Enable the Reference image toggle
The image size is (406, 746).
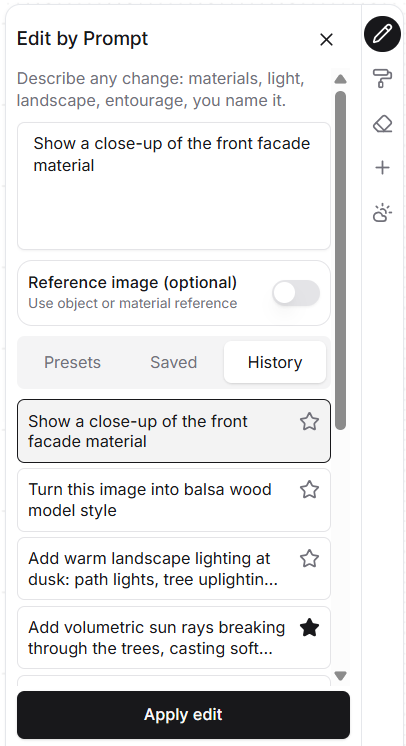[x=296, y=293]
